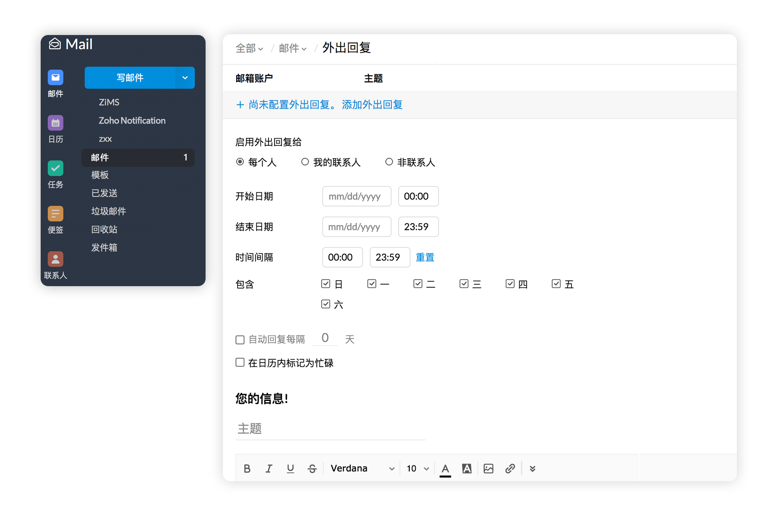The image size is (779, 532).
Task: Open the 垃圾邮件 folder
Action: pos(108,211)
